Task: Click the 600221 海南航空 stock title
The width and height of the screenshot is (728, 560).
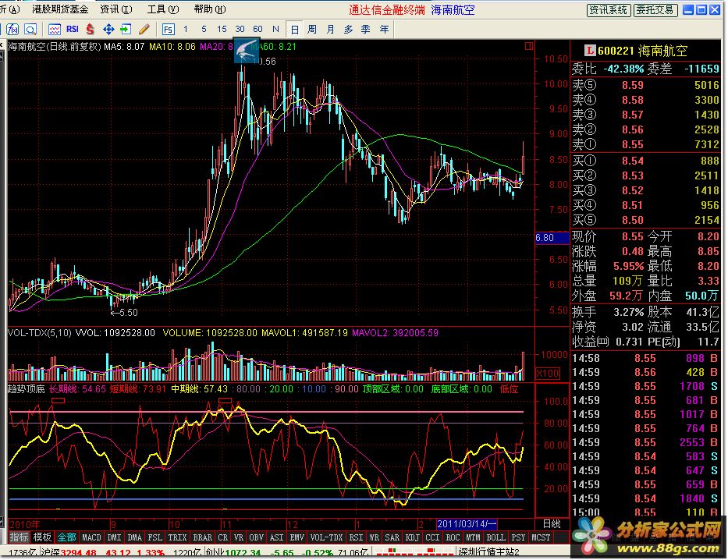Action: coord(643,51)
